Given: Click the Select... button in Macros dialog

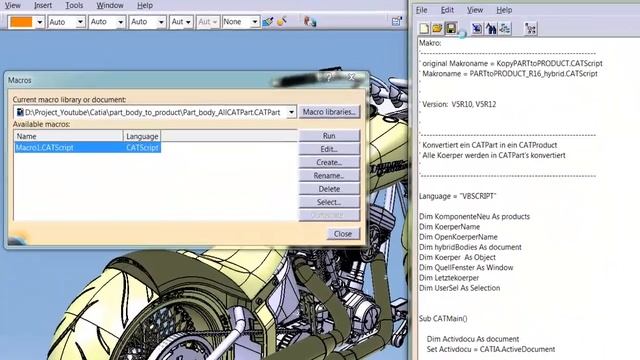Looking at the screenshot, I should tap(329, 202).
